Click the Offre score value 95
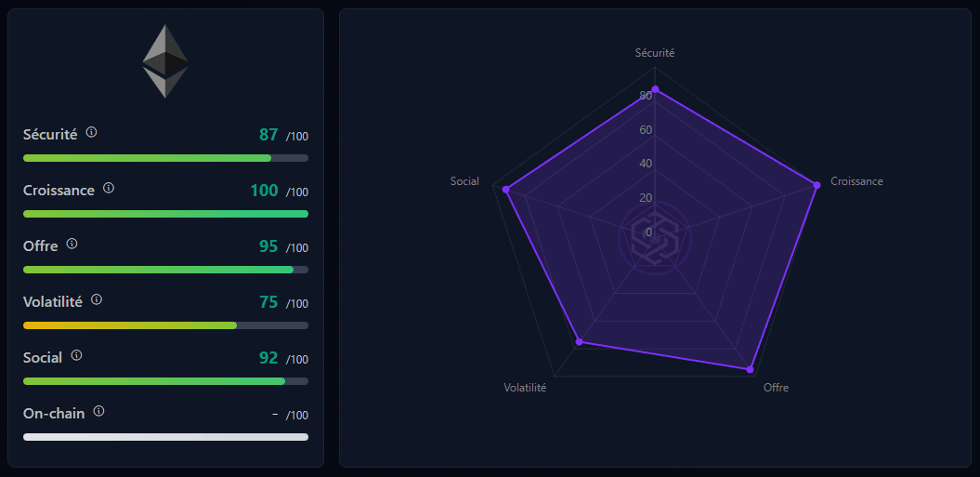Viewport: 980px width, 477px height. click(x=268, y=246)
